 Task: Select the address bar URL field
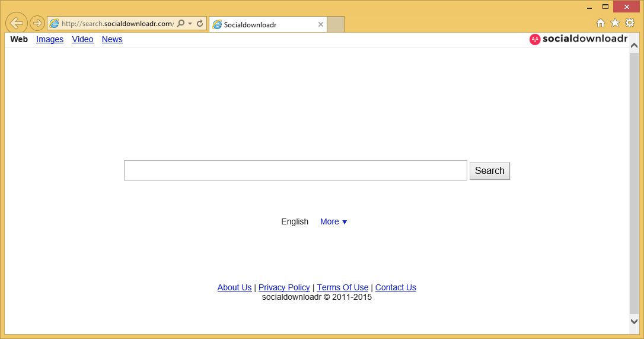(117, 23)
